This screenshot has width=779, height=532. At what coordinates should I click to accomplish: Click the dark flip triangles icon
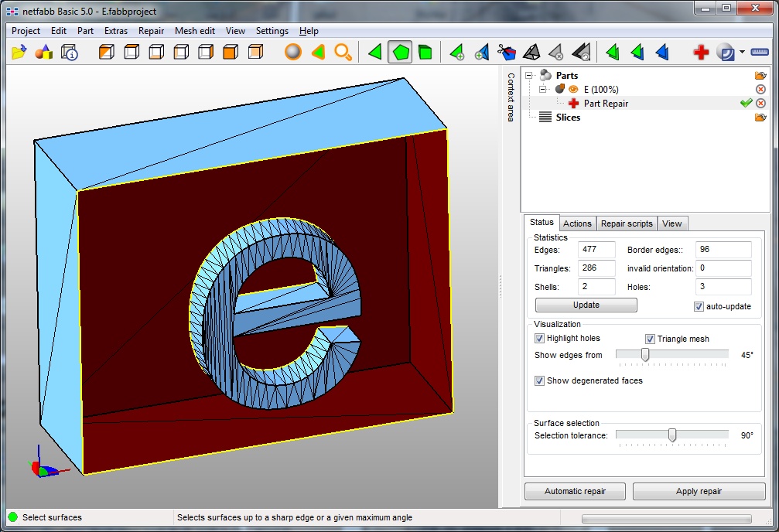(x=581, y=52)
